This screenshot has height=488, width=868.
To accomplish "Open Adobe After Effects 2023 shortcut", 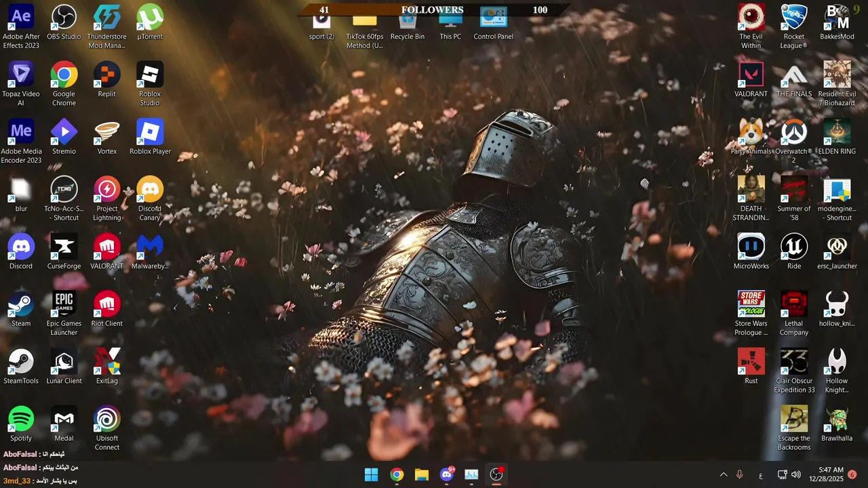I will click(21, 26).
